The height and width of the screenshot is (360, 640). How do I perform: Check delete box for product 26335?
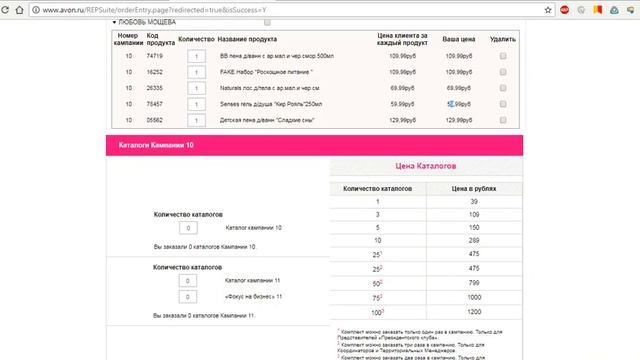click(x=503, y=88)
